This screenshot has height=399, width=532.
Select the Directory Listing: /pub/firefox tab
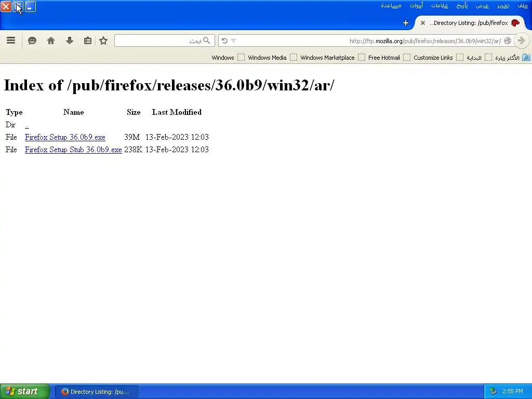[471, 23]
